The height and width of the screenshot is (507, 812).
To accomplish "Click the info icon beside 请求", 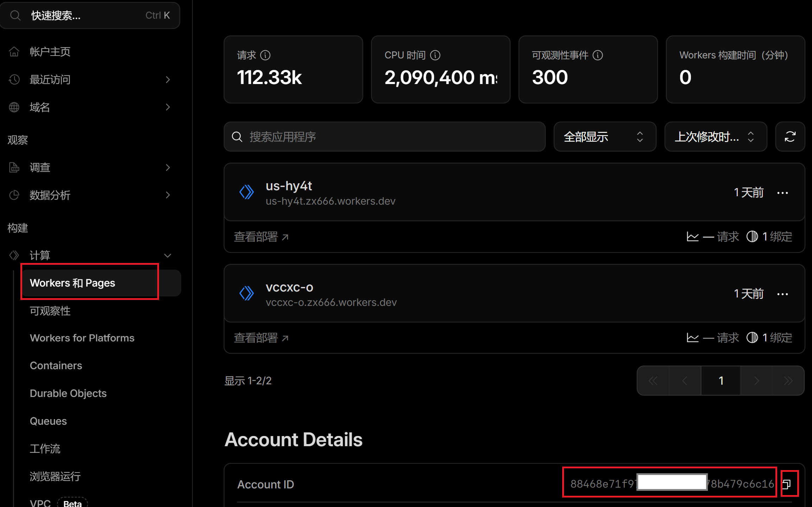I will tap(265, 55).
